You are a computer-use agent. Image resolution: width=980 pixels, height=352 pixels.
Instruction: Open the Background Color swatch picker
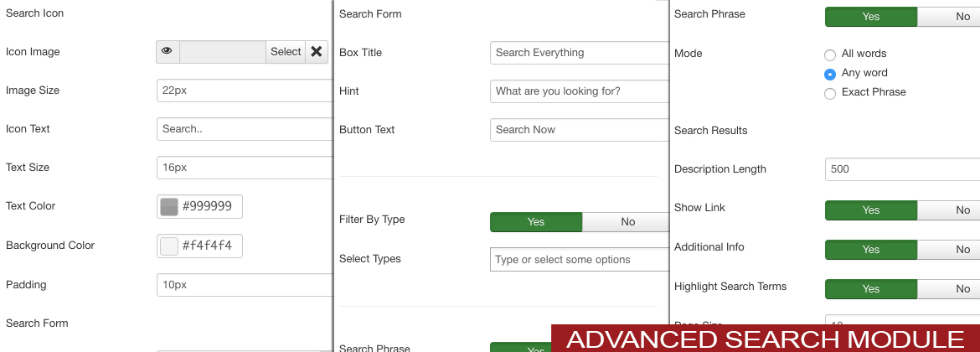[x=169, y=246]
